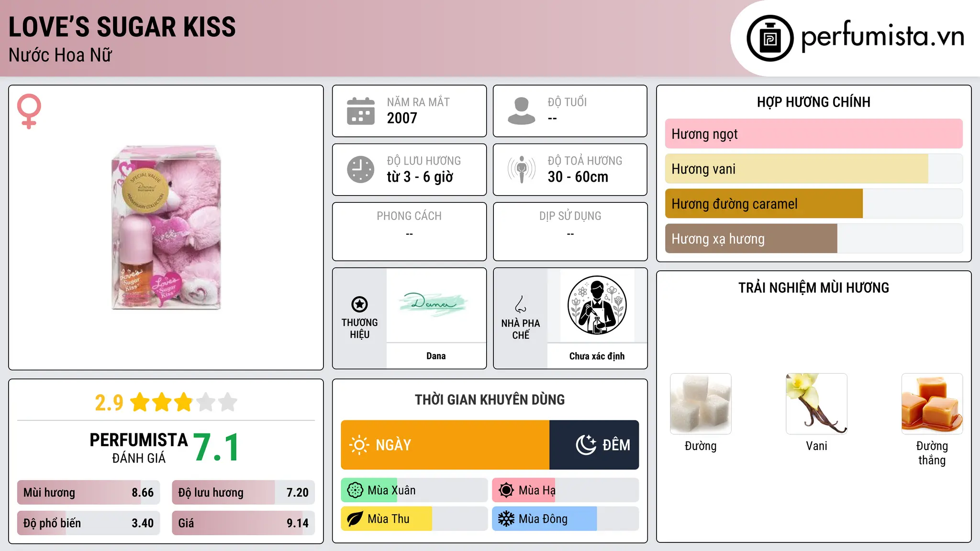Click the Hợp hương chính heading
980x551 pixels.
tap(813, 102)
